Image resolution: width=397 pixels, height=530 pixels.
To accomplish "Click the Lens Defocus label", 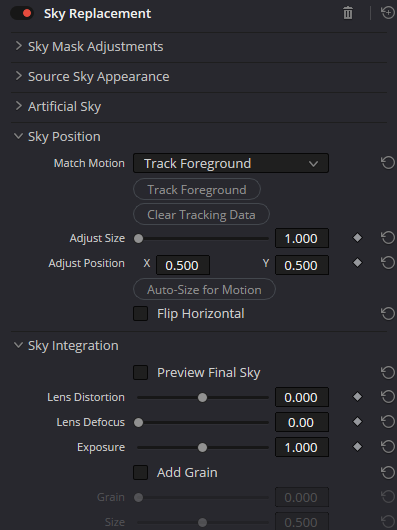I will pos(91,422).
